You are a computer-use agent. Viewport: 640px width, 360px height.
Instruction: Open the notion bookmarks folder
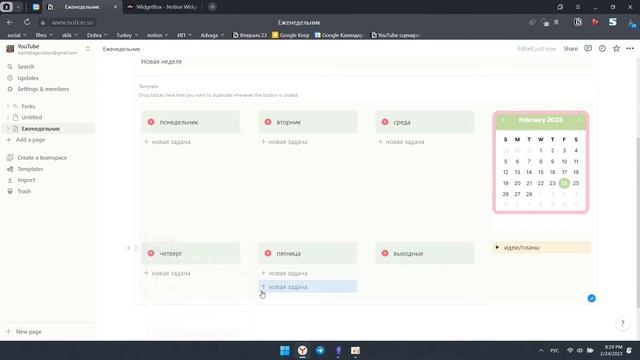[x=157, y=35]
